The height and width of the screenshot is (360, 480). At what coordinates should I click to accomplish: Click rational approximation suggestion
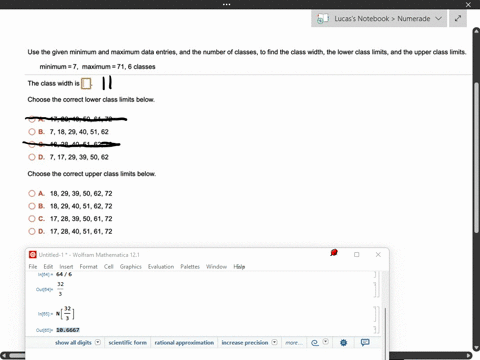coord(184,343)
